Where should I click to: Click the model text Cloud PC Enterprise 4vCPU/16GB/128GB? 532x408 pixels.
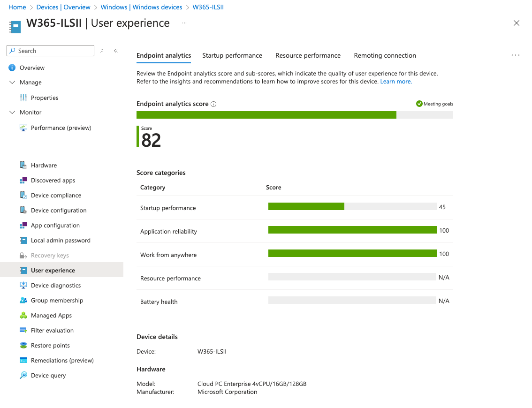pos(252,384)
